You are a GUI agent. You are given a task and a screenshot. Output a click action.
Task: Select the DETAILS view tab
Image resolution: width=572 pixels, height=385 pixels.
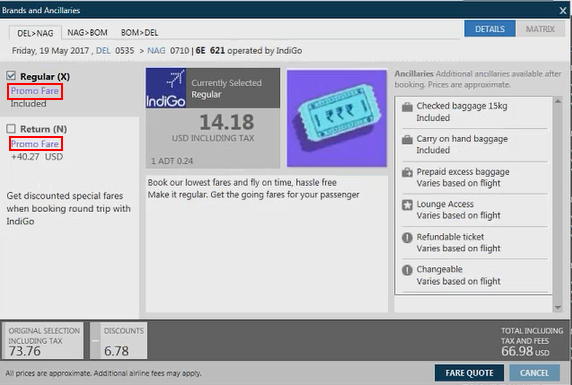click(490, 29)
